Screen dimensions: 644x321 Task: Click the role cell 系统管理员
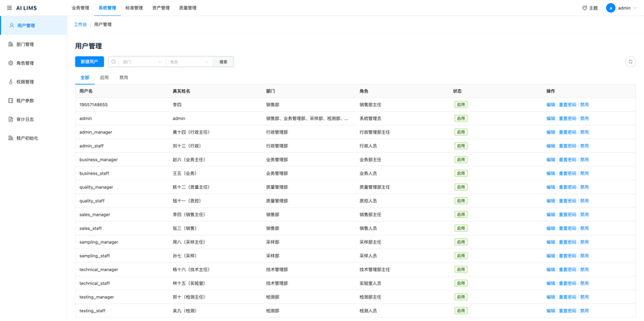(x=370, y=118)
